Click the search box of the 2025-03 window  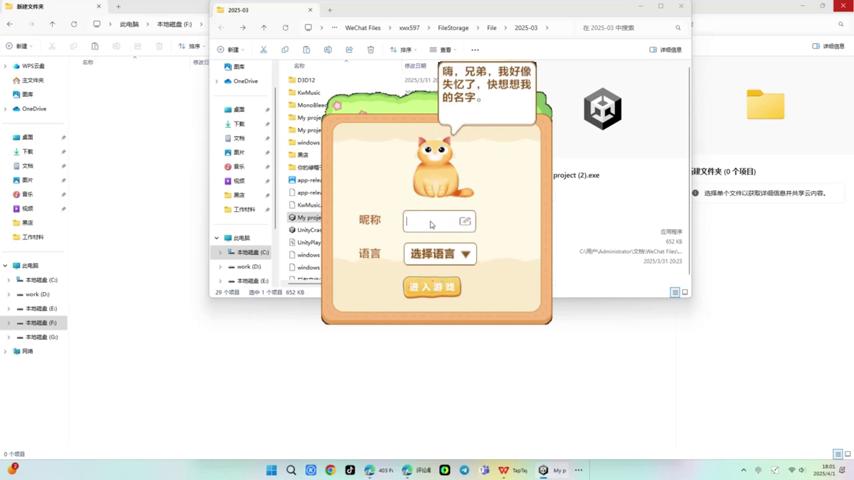click(631, 28)
